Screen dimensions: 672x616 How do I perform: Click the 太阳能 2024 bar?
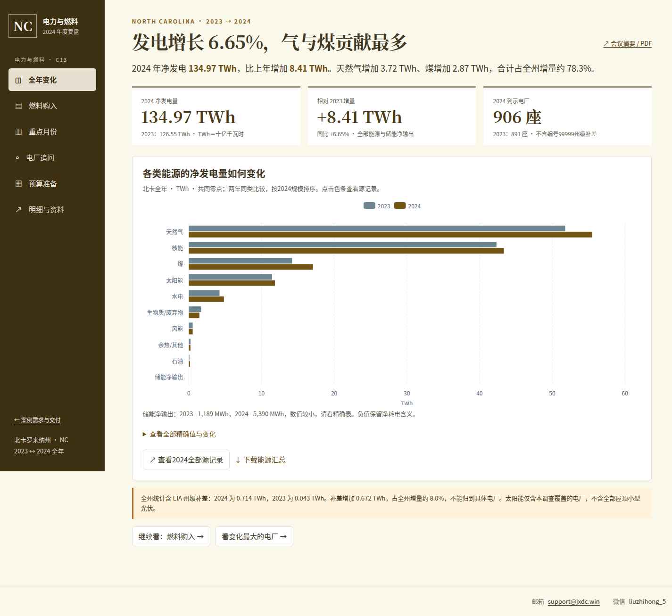(232, 283)
